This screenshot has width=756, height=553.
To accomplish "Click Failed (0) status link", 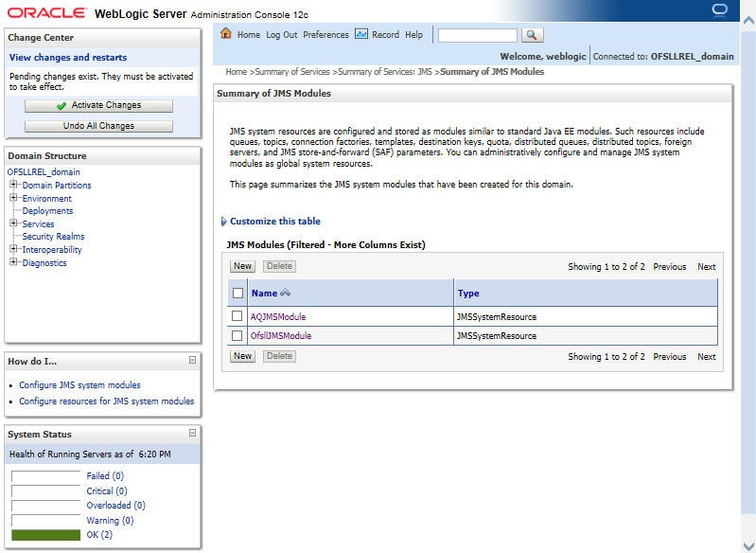I will 105,475.
